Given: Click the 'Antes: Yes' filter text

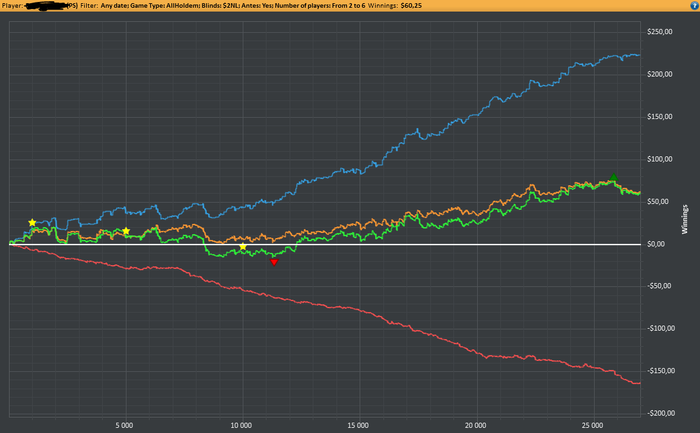Looking at the screenshot, I should point(257,6).
